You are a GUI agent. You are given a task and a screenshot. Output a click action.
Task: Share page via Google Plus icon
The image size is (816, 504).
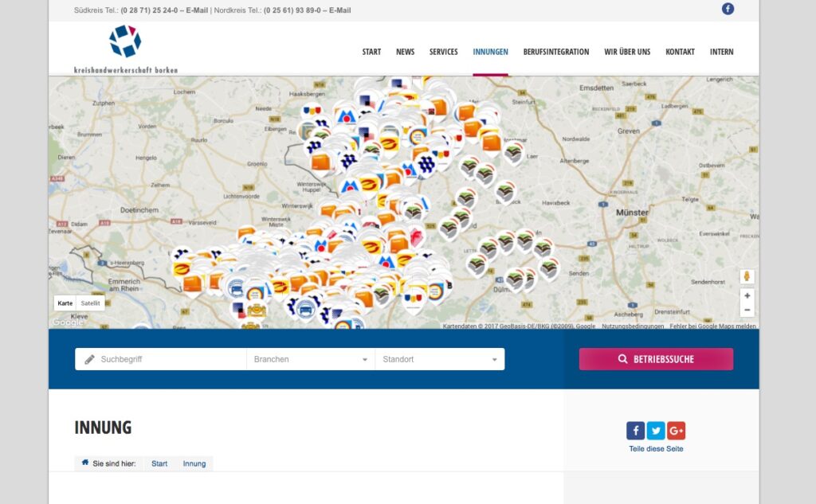pos(676,431)
